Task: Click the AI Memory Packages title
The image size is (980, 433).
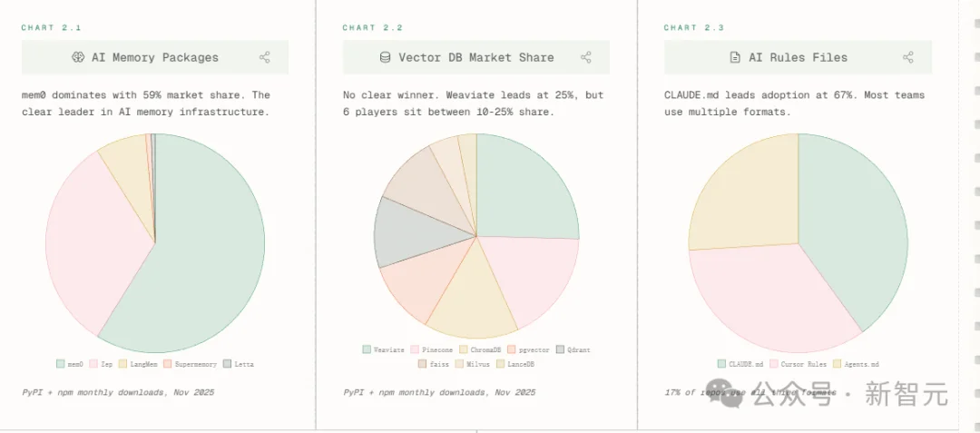Action: (x=154, y=57)
